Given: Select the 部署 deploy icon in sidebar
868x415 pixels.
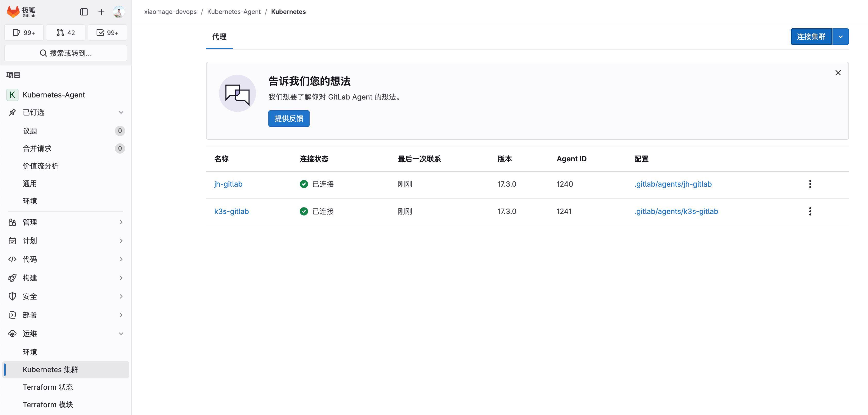Looking at the screenshot, I should pos(12,315).
